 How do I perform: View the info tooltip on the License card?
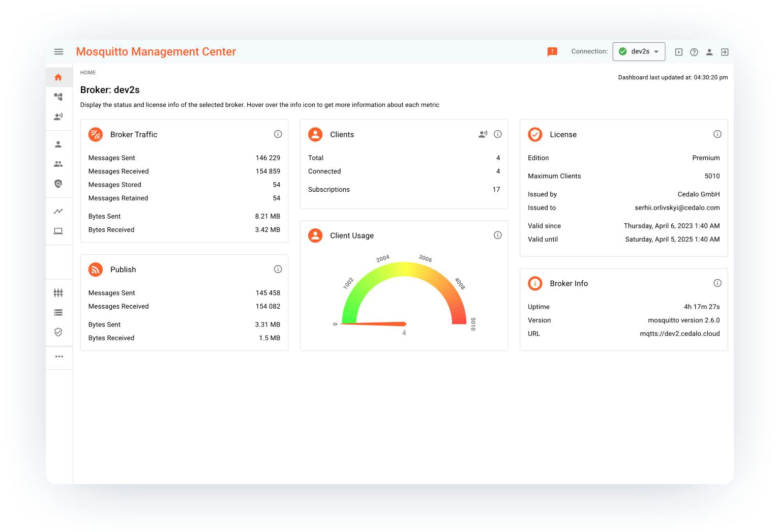(717, 134)
